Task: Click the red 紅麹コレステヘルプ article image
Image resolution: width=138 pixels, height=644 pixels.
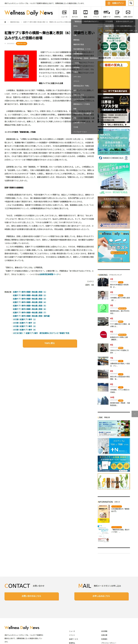Action: pyautogui.click(x=21, y=66)
